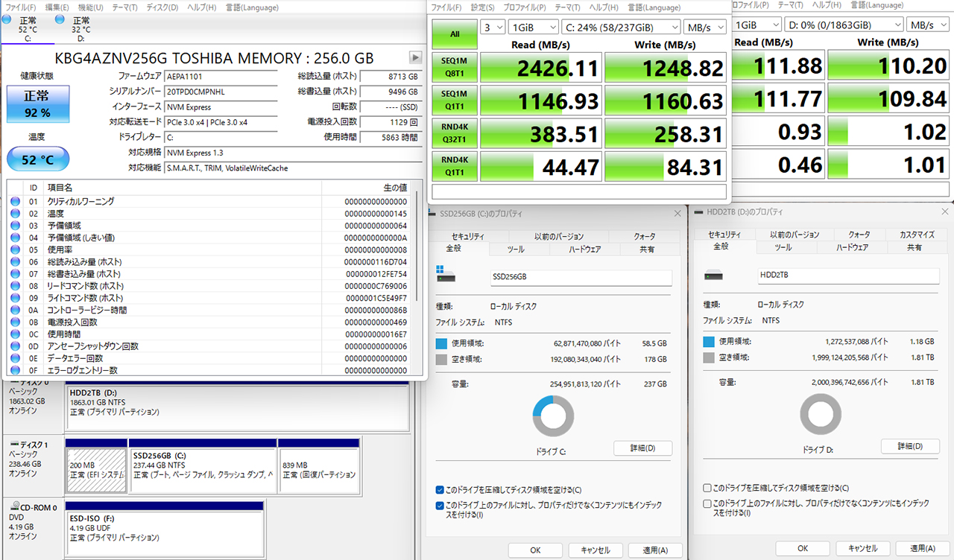Viewport: 954px width, 560px height.
Task: Click the 52 °C temperature indicator button
Action: click(38, 159)
